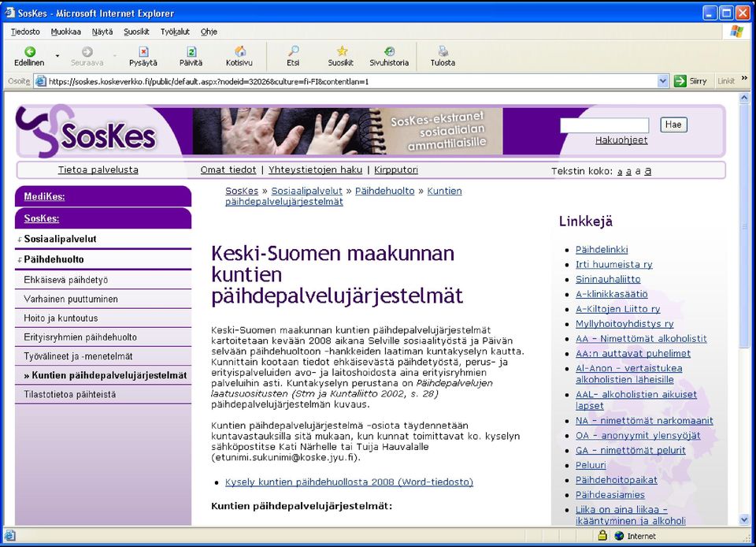Open Päihdehoitopaikat link
The image size is (756, 547).
616,480
